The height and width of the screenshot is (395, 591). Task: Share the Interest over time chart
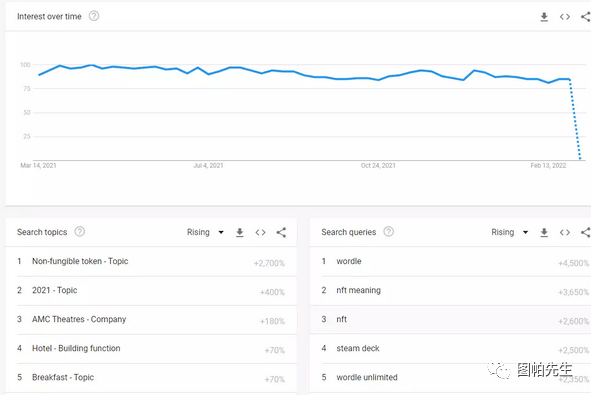click(585, 17)
